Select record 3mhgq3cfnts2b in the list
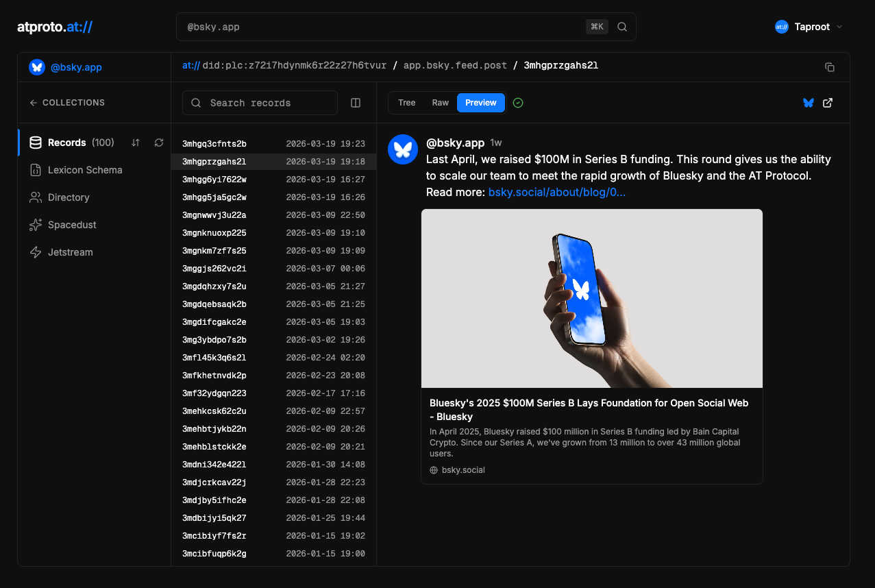 coord(214,144)
